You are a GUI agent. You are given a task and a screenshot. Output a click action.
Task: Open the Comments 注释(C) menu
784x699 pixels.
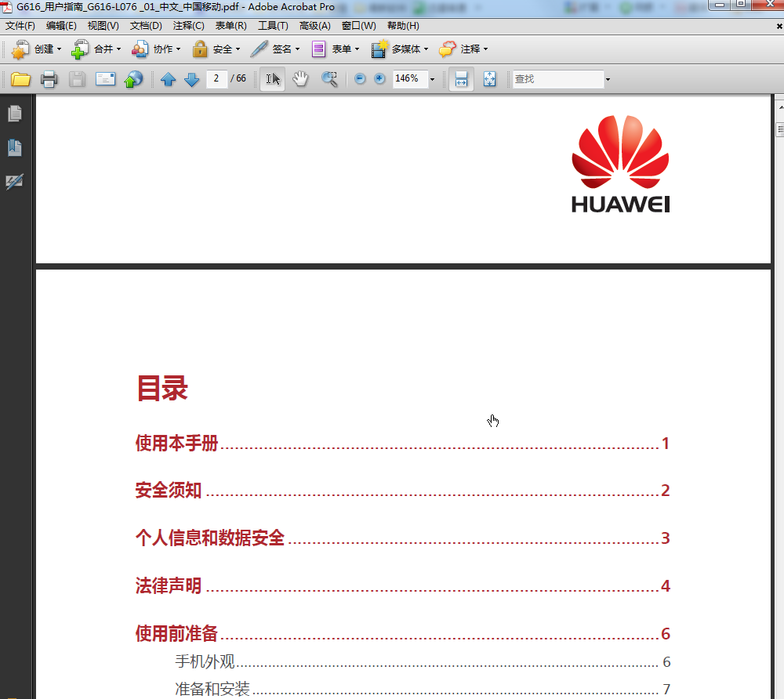point(188,26)
